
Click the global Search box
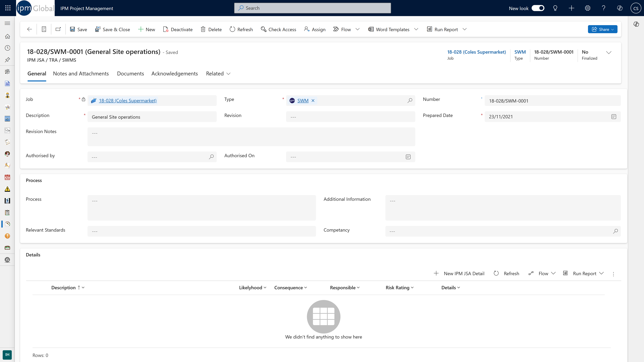pyautogui.click(x=312, y=8)
